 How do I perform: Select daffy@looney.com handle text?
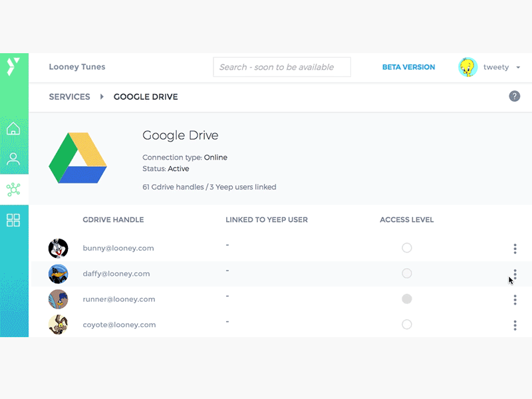[x=116, y=273]
